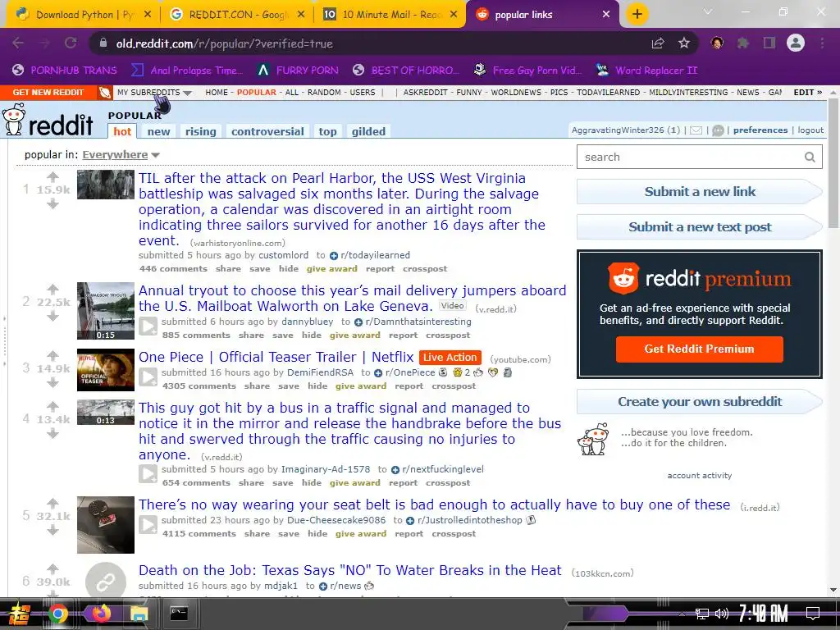Open Pearl Harbor post thumbnail

click(106, 185)
